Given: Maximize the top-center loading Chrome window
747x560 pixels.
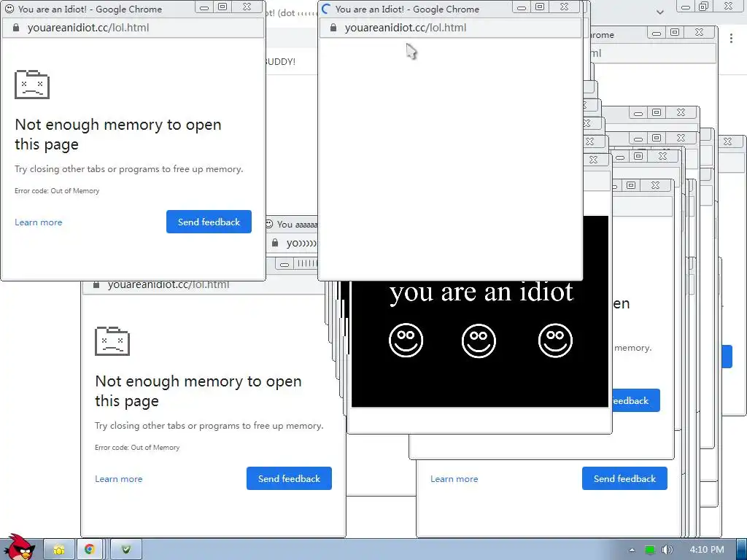Looking at the screenshot, I should 540,7.
